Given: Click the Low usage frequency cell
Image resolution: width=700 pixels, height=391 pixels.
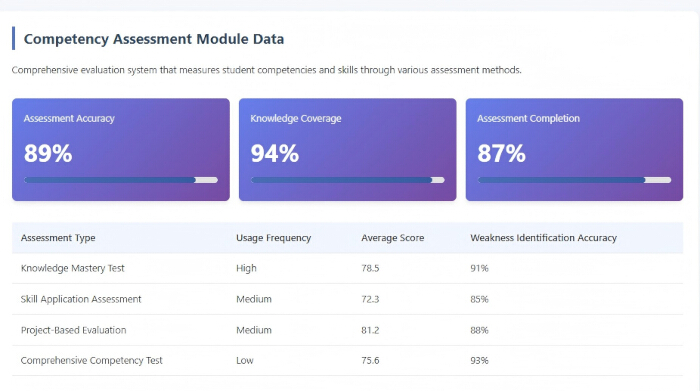Looking at the screenshot, I should coord(245,361).
